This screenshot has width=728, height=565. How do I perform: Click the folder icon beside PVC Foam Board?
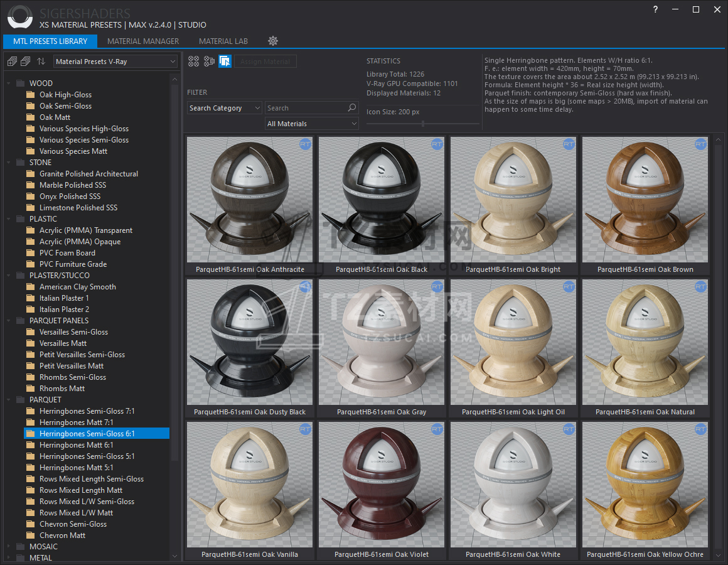[31, 253]
